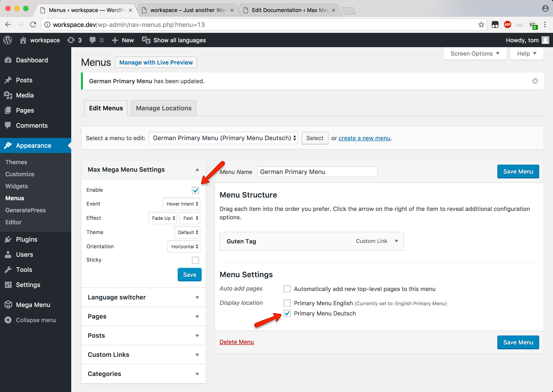Check the Primary Menu English display location
Viewport: 553px width, 392px height.
coord(287,303)
